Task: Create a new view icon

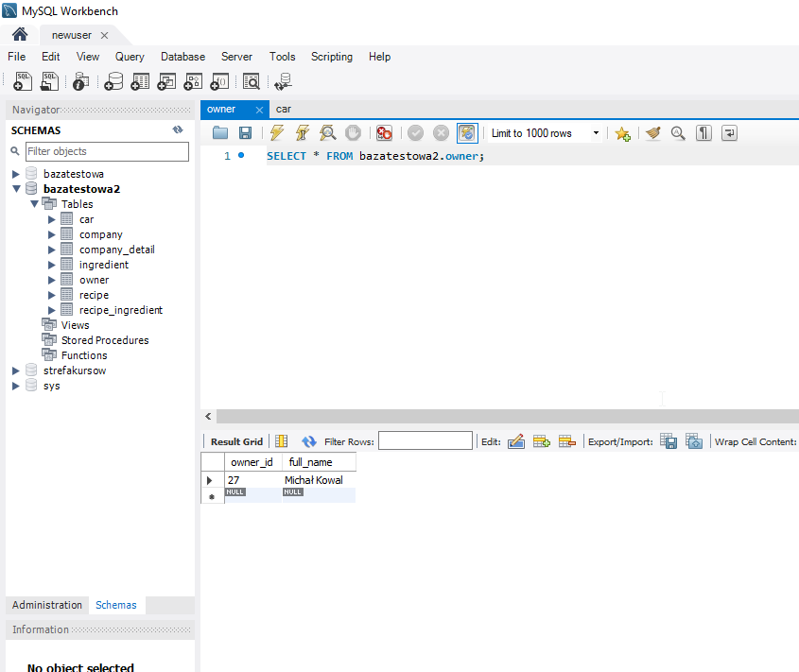Action: point(166,81)
